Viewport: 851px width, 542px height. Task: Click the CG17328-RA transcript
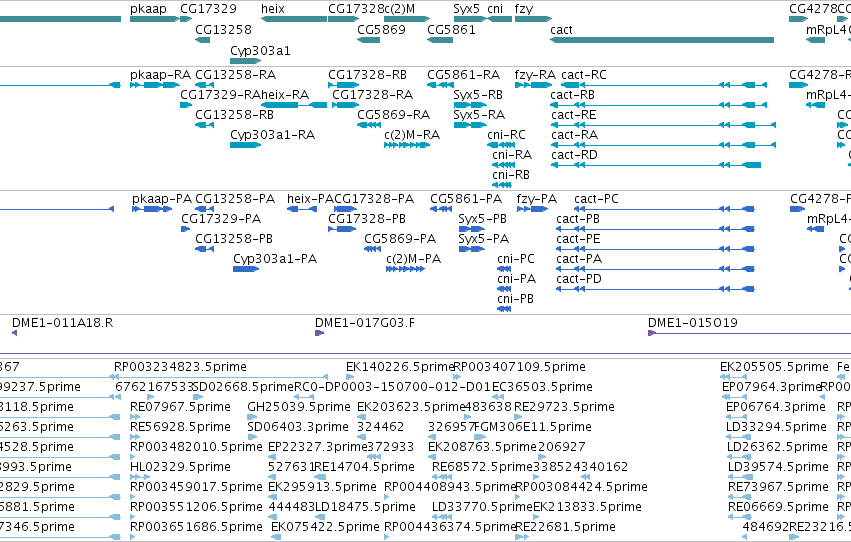click(346, 105)
